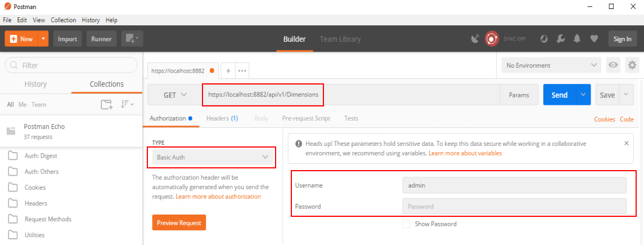
Task: Open the No Environment dropdown
Action: coord(552,65)
